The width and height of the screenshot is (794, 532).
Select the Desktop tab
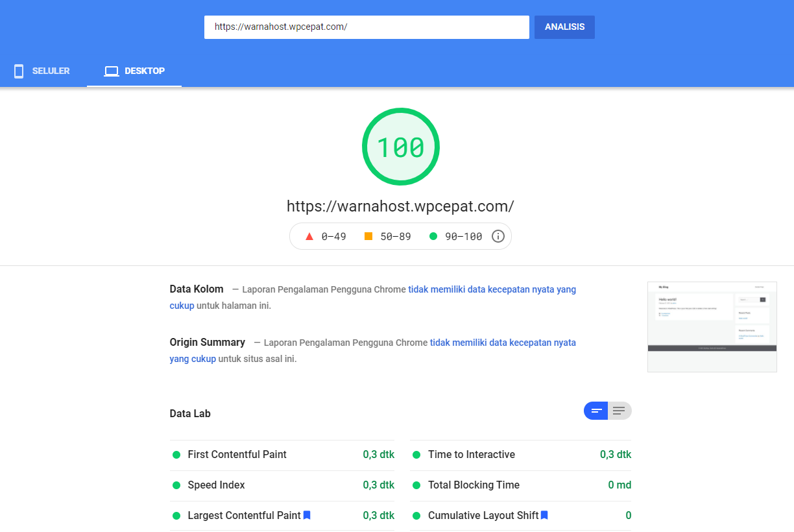pyautogui.click(x=134, y=71)
